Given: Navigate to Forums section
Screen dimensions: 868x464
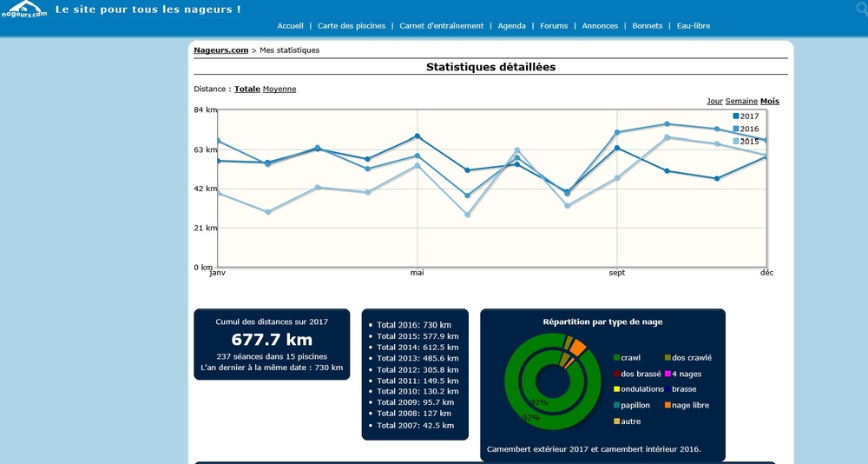Looking at the screenshot, I should coord(554,26).
